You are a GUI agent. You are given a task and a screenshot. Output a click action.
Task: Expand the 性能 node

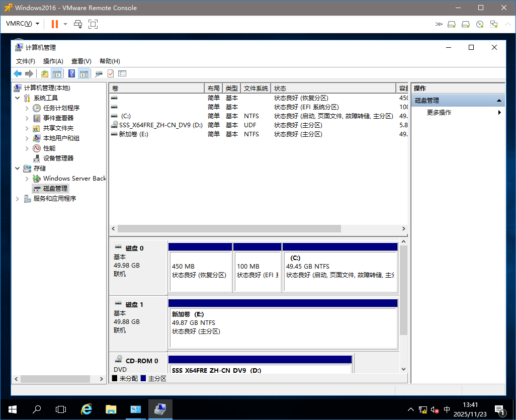click(x=27, y=148)
